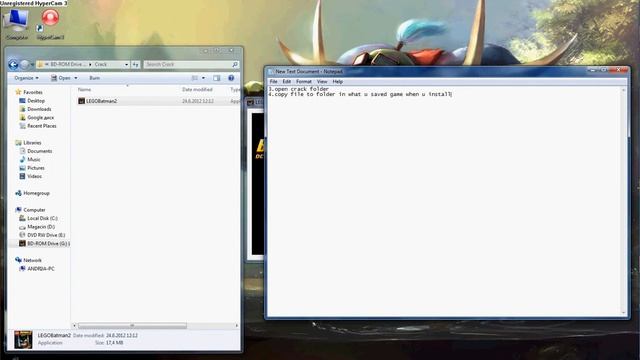
Task: Open Pictures library
Action: tap(36, 168)
